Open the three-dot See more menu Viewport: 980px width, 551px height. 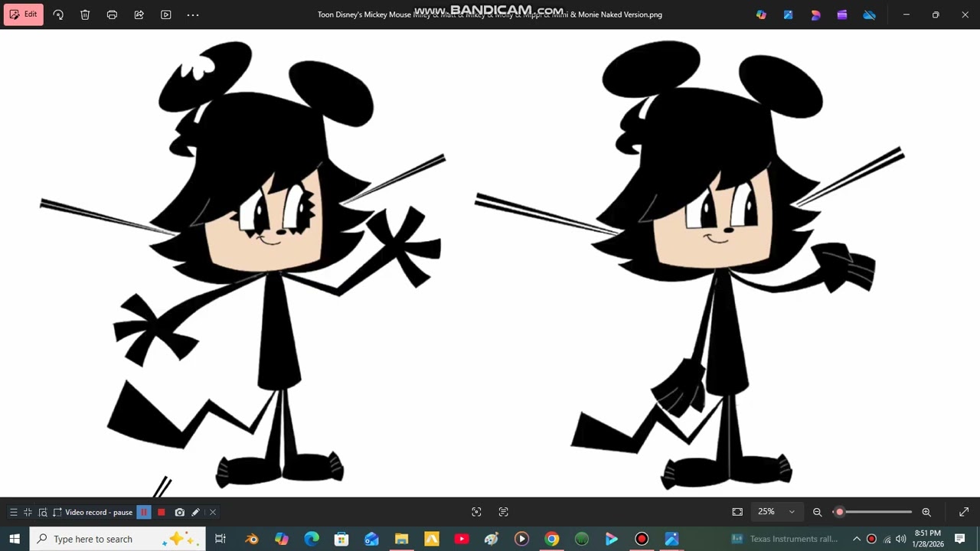pyautogui.click(x=193, y=15)
